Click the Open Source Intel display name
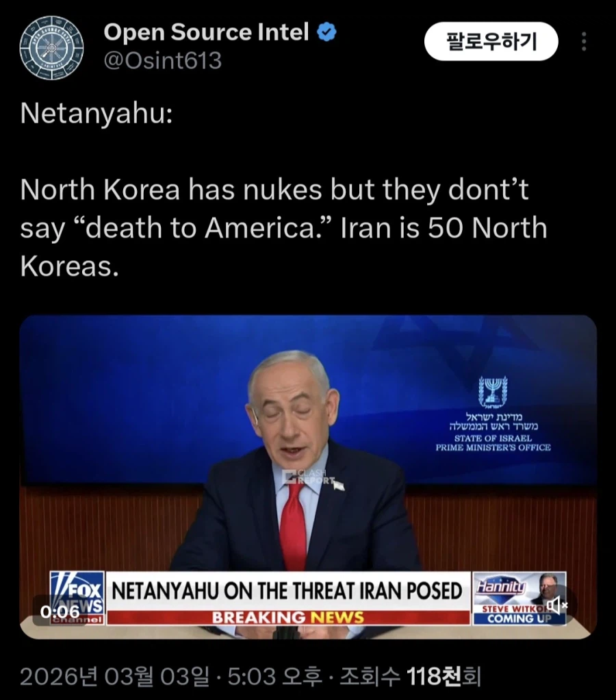The image size is (616, 700). pyautogui.click(x=206, y=32)
